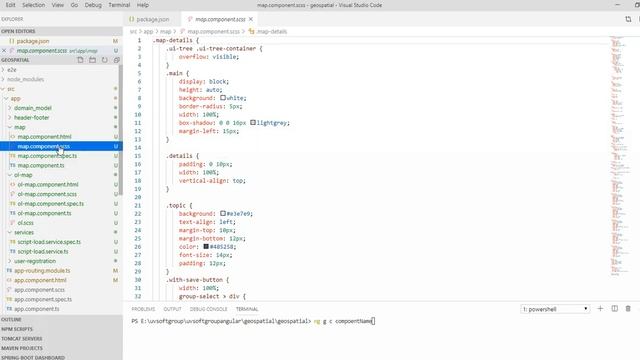Open ol-map.component.scss file
This screenshot has height=360, width=640.
47,194
